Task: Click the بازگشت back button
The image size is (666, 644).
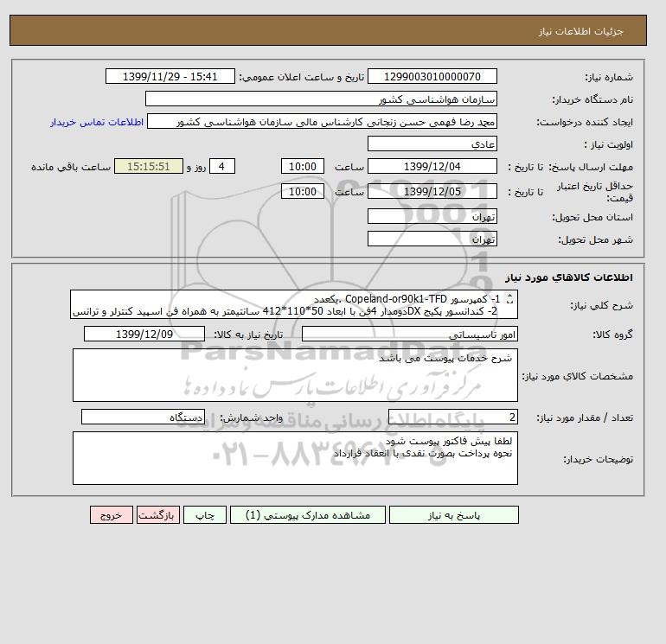Action: pos(158,515)
